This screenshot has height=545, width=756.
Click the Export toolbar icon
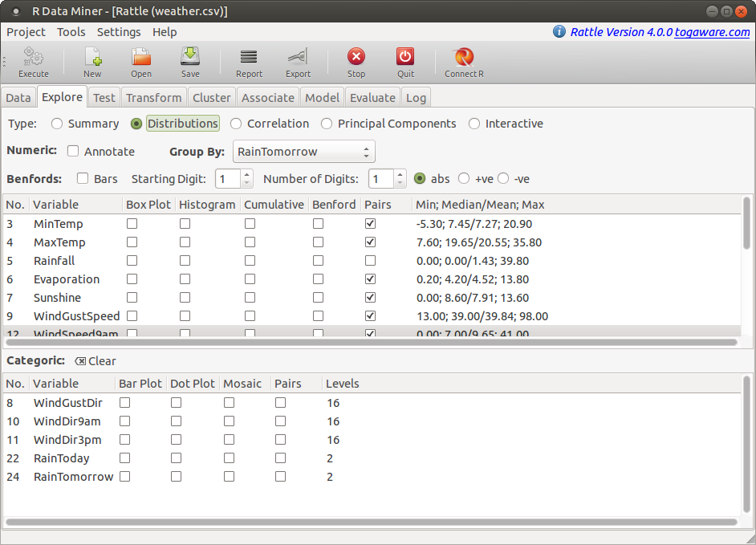(x=298, y=58)
